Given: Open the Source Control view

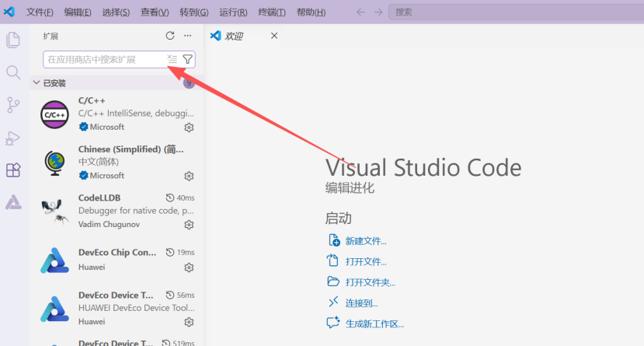Looking at the screenshot, I should tap(13, 105).
